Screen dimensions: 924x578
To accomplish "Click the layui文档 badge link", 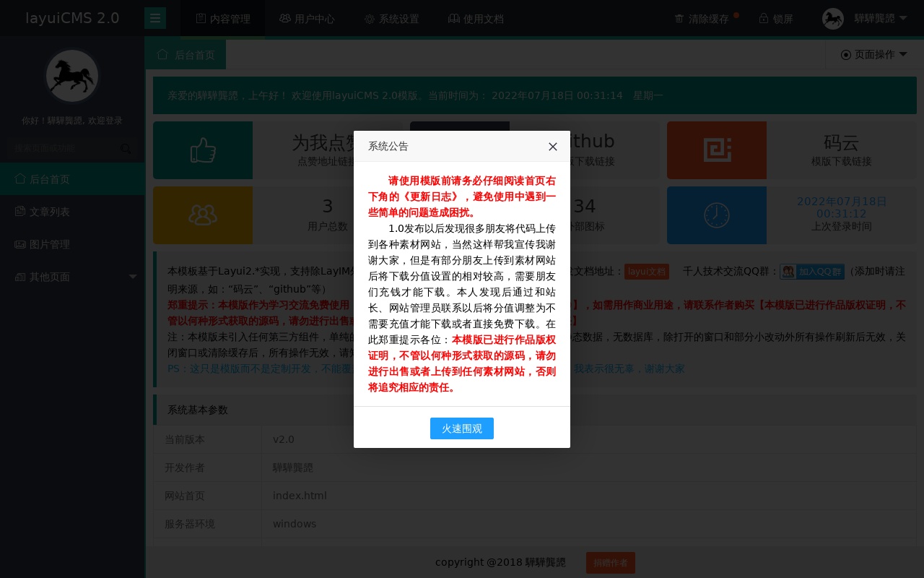I will [647, 272].
